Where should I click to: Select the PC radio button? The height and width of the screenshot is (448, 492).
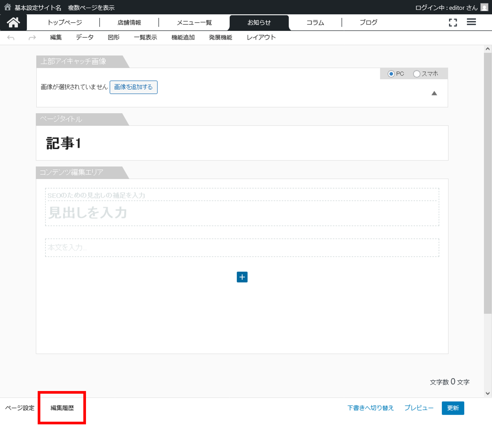pyautogui.click(x=391, y=74)
